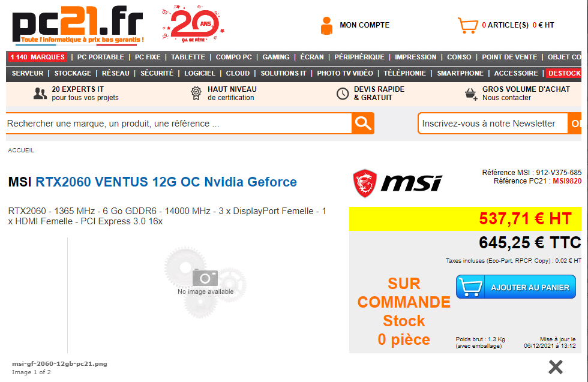Click the pc21.fr logo

tap(77, 26)
